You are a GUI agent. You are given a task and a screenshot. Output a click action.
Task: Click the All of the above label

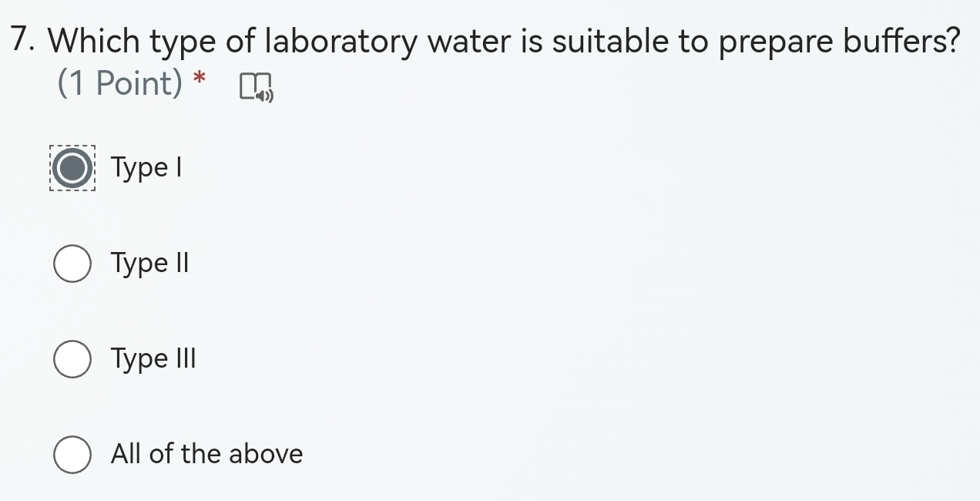[x=206, y=454]
